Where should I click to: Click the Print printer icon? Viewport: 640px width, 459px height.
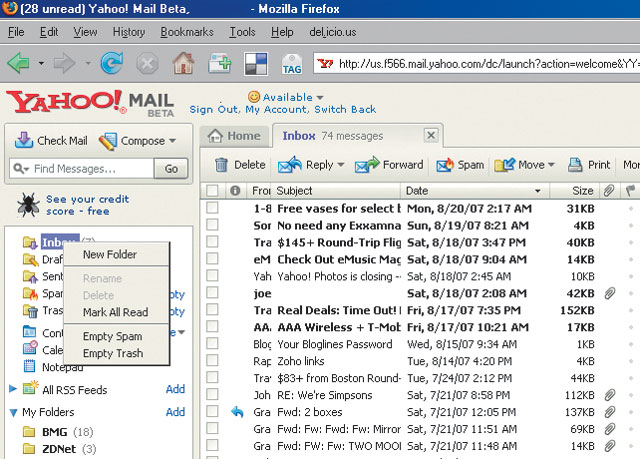575,165
